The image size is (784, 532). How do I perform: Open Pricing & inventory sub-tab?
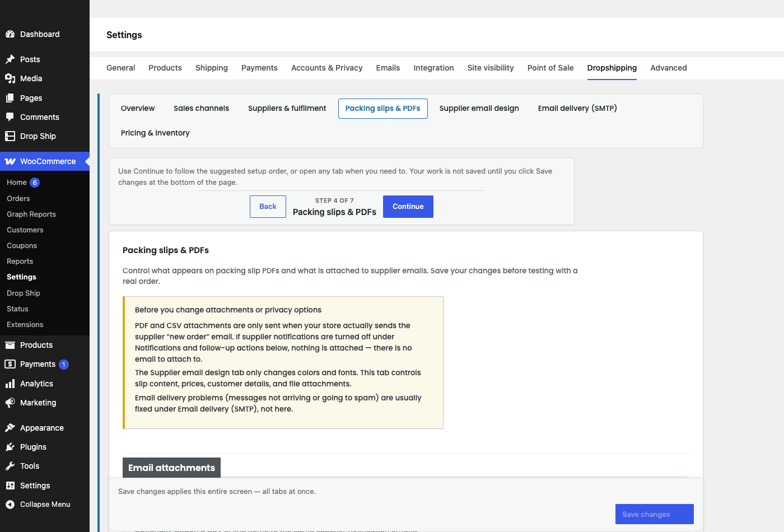click(x=155, y=133)
